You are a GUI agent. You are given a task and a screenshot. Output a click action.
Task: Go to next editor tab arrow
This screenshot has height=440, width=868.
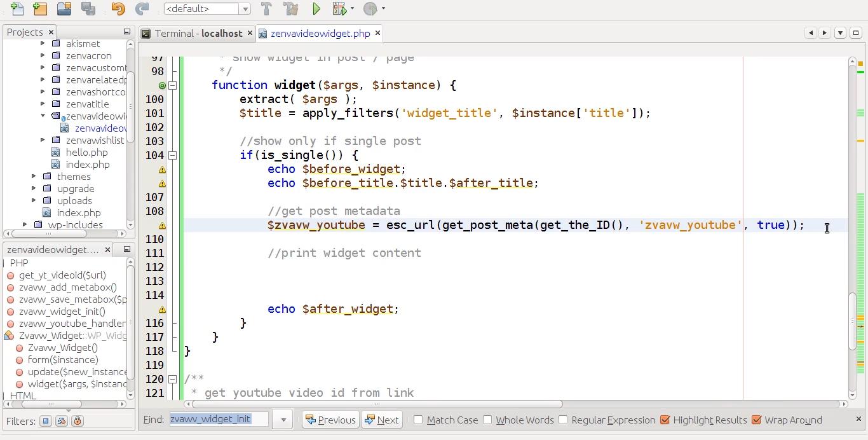coord(825,33)
